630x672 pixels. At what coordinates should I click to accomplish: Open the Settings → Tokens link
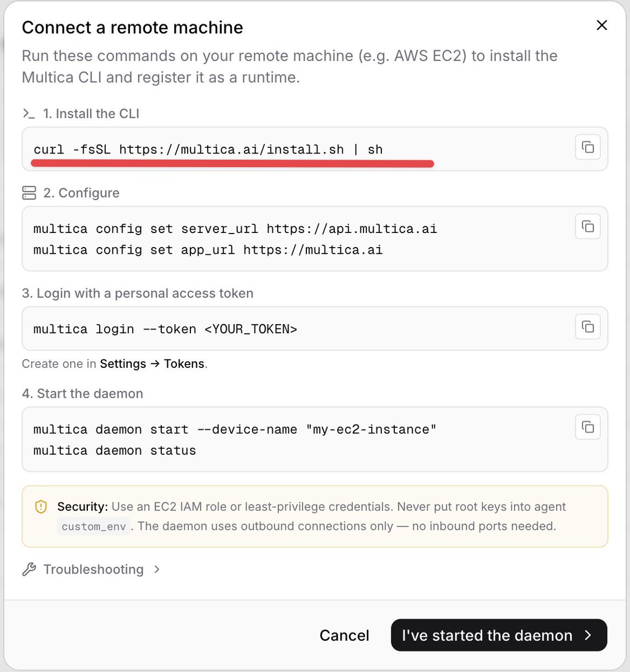tap(152, 363)
